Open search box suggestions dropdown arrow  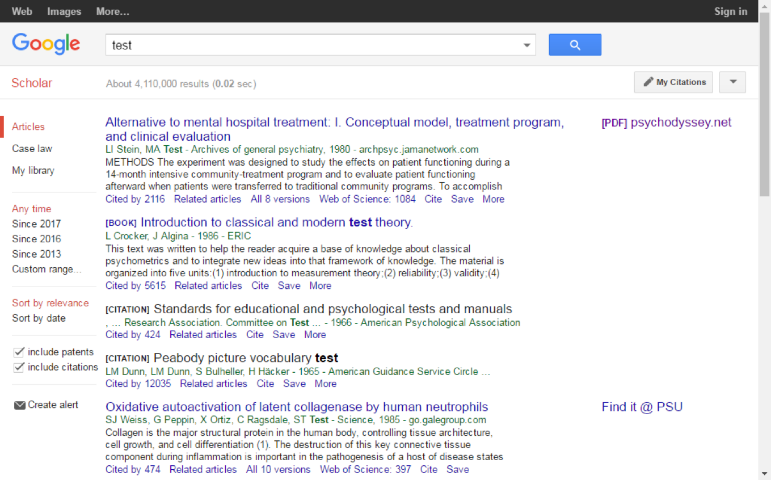(x=527, y=45)
